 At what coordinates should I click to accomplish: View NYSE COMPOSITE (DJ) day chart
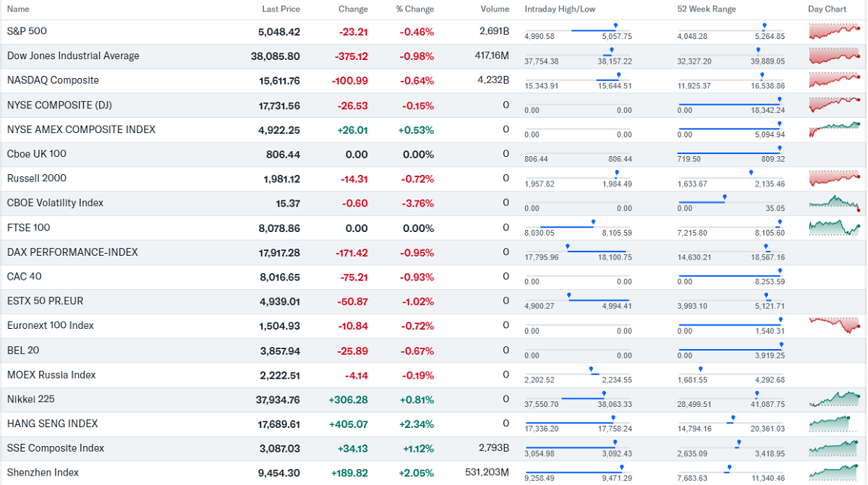[835, 105]
